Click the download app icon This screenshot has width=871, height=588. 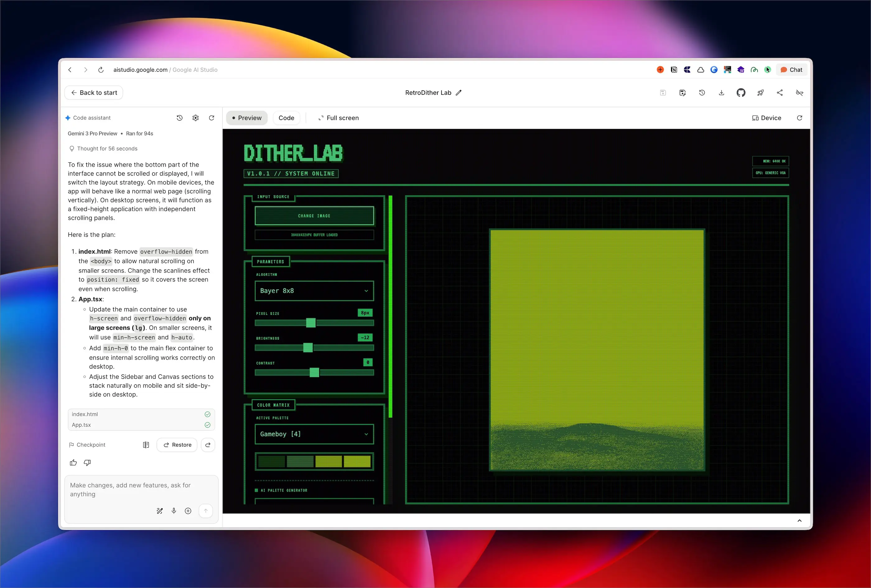coord(721,93)
